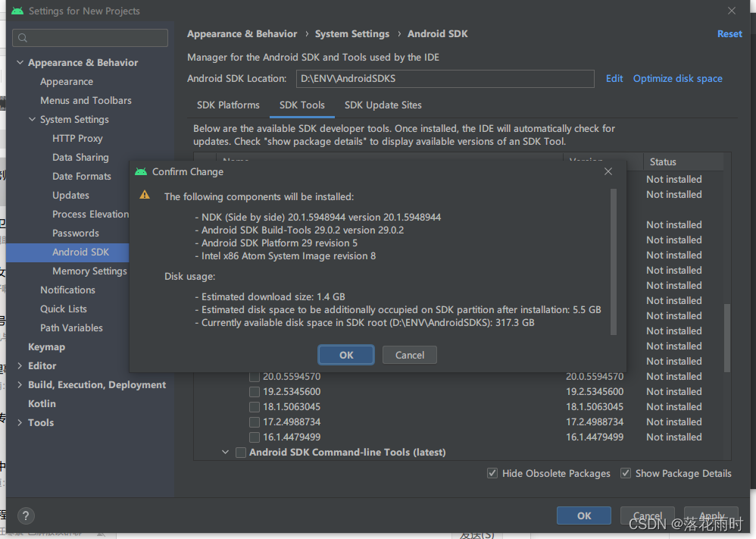756x539 pixels.
Task: Close the Confirm Change dialog
Action: [608, 171]
